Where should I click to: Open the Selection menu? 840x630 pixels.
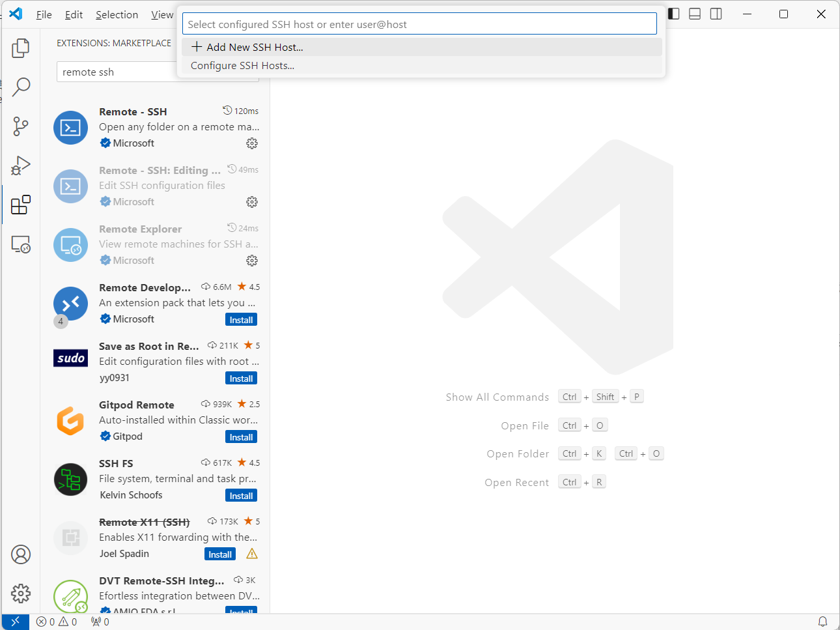117,14
